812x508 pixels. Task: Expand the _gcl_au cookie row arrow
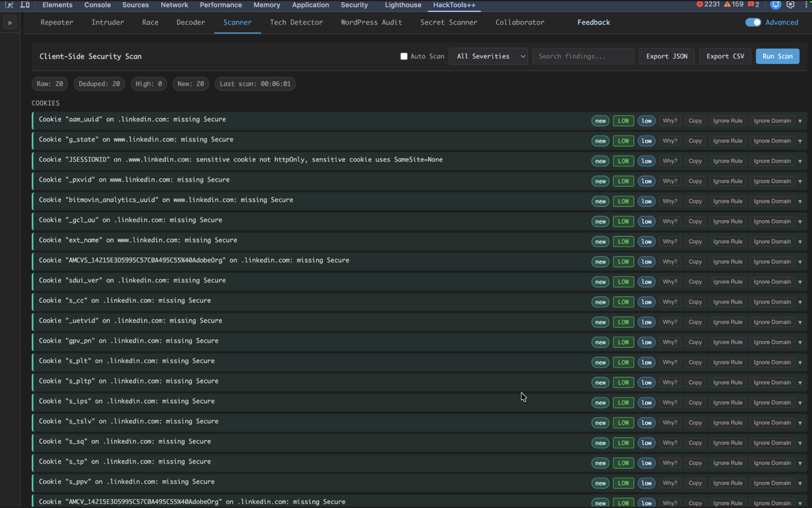point(800,222)
